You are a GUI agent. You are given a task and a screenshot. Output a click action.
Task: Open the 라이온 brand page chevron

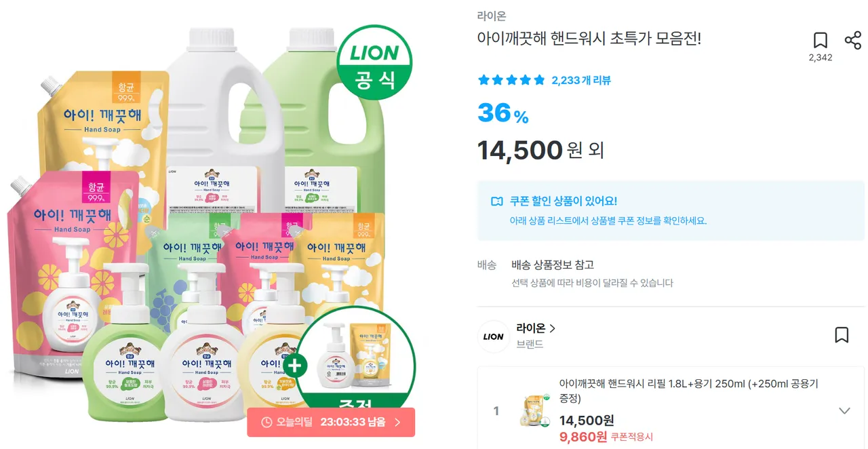coord(553,328)
